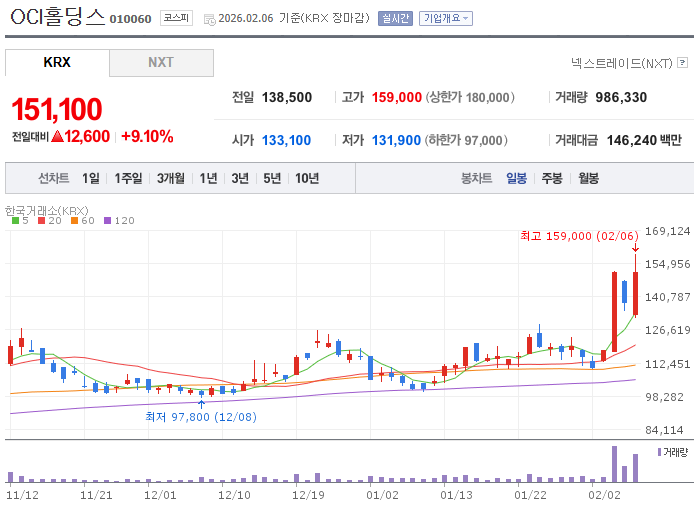Click the 상한가 180,000 text
694x507 pixels.
(x=470, y=97)
